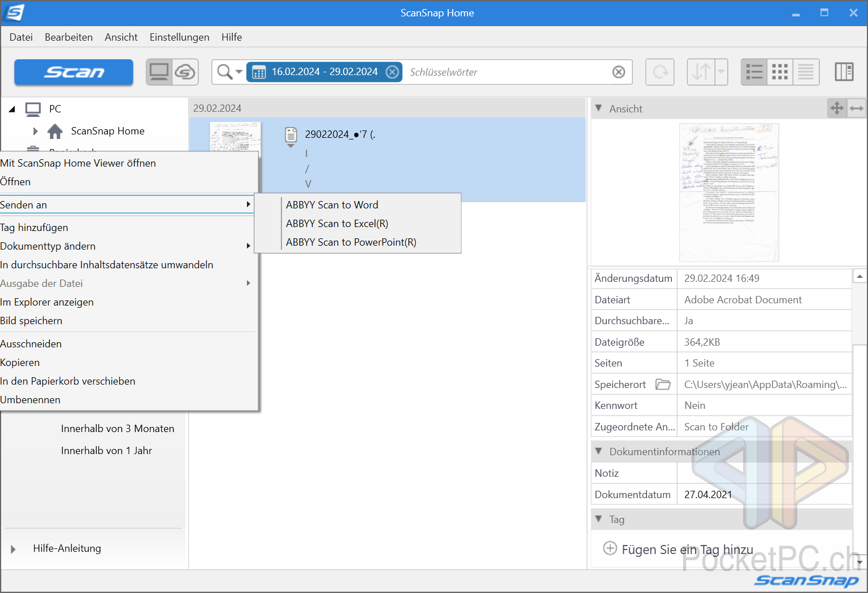Open the Hilfe menu
868x593 pixels.
point(232,37)
